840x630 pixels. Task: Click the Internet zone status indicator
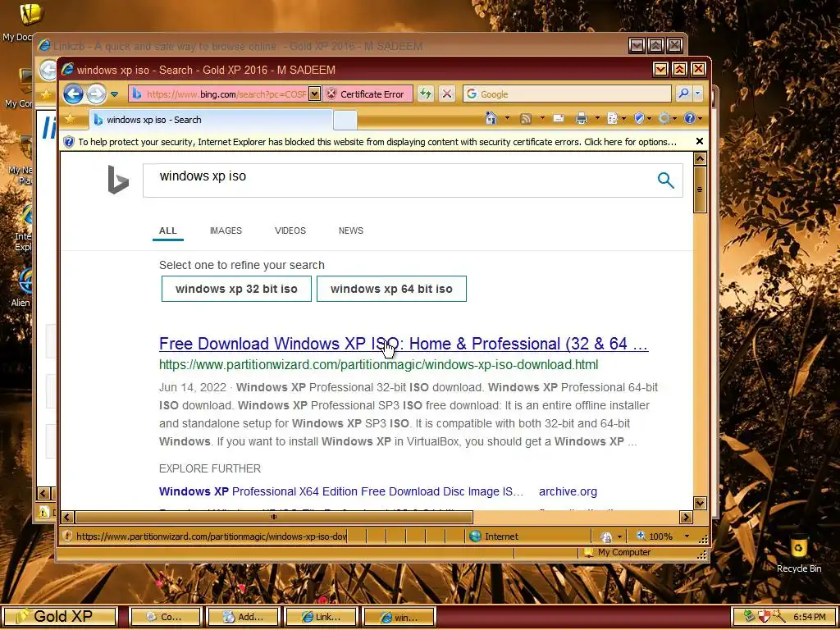pyautogui.click(x=493, y=536)
